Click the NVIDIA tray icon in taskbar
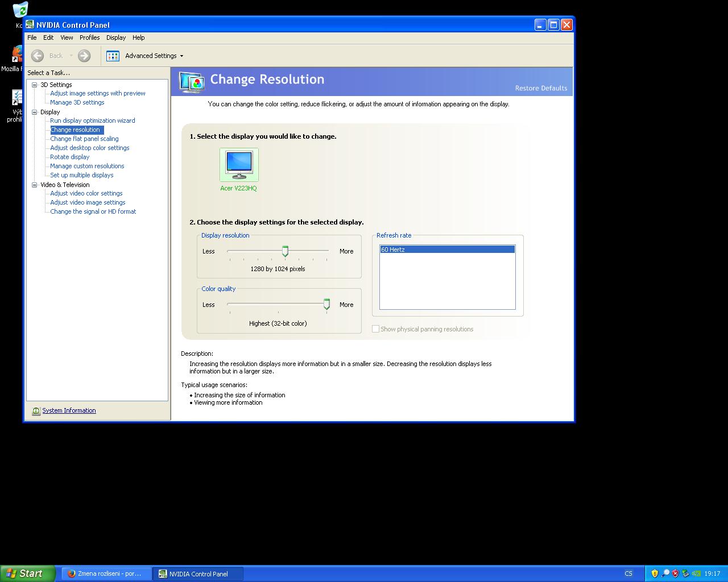Screen dimensions: 728x582 tap(696, 573)
